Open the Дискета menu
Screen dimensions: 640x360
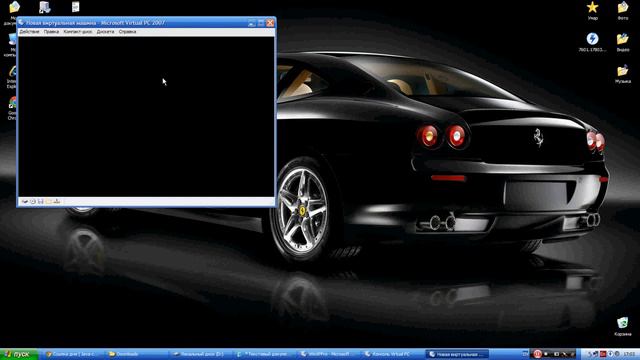pos(105,31)
